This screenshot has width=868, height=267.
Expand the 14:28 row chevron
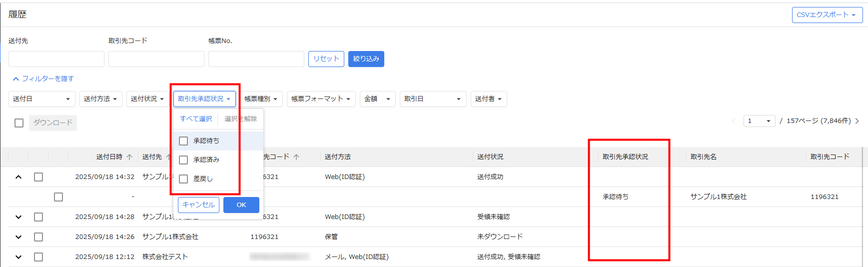pos(18,217)
